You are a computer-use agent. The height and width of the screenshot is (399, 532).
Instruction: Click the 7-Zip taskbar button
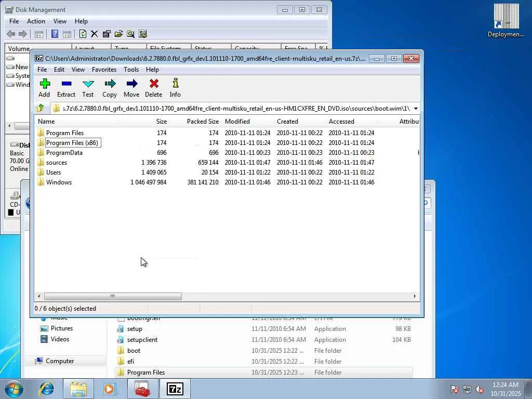tap(175, 389)
